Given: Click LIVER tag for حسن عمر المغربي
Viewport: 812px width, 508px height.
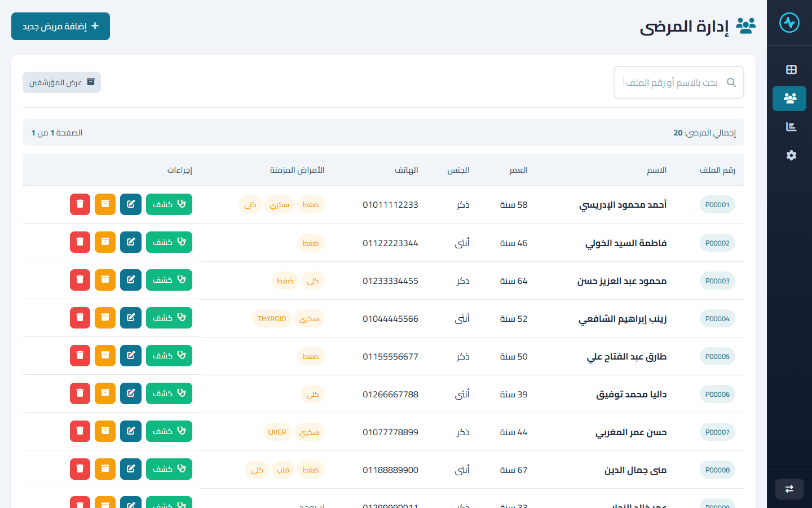Looking at the screenshot, I should 277,432.
